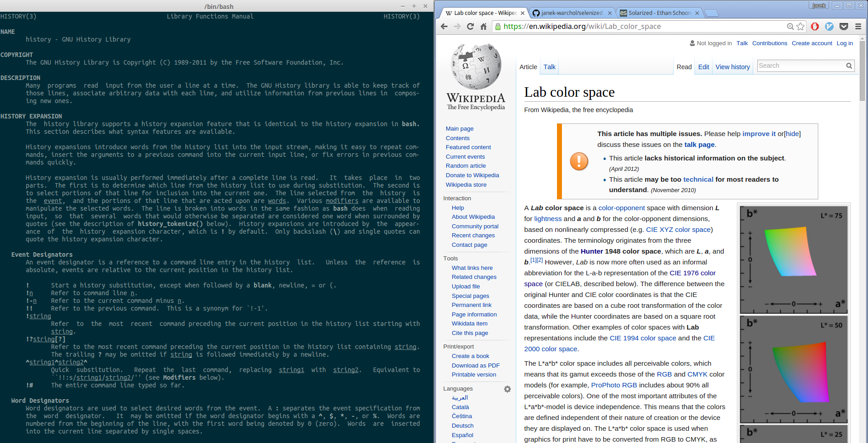The image size is (868, 443).
Task: Click the secure lock icon in address bar
Action: click(x=498, y=27)
